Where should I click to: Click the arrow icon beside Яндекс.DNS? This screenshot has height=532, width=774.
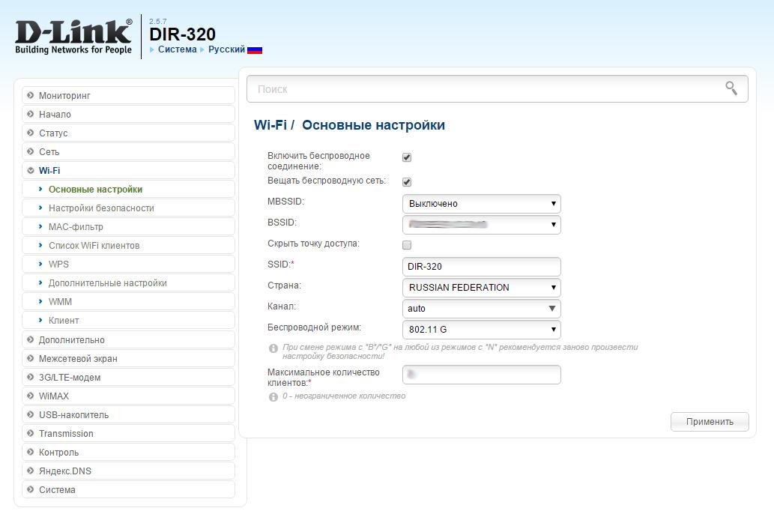tap(31, 471)
